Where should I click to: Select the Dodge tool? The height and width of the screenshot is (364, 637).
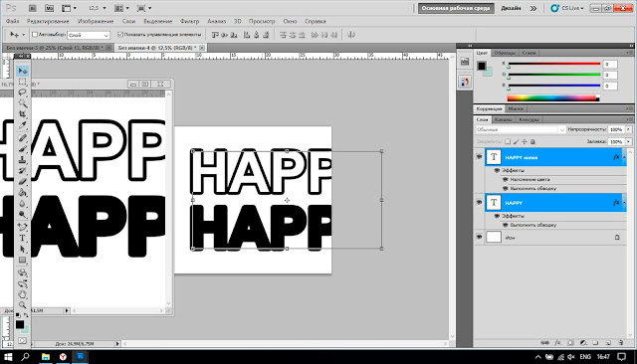pyautogui.click(x=22, y=214)
